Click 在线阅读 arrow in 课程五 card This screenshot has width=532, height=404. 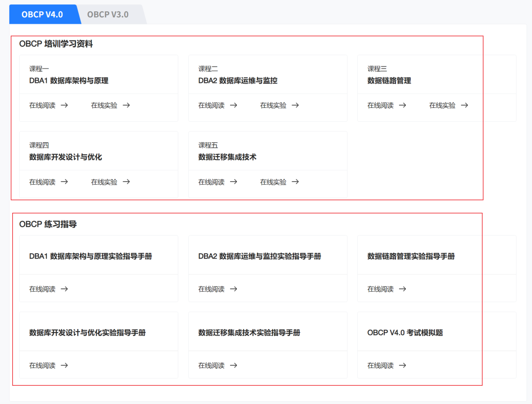(233, 182)
